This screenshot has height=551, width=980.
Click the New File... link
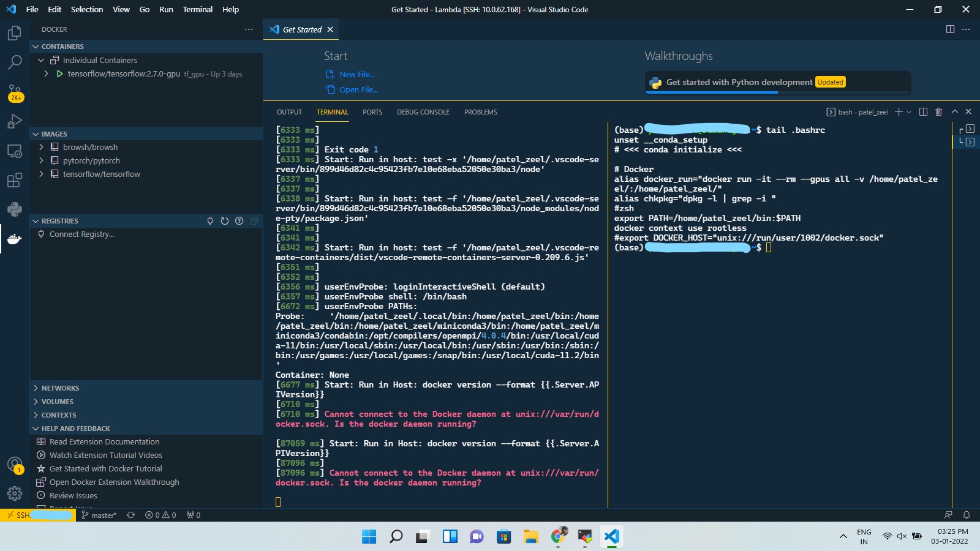coord(356,73)
